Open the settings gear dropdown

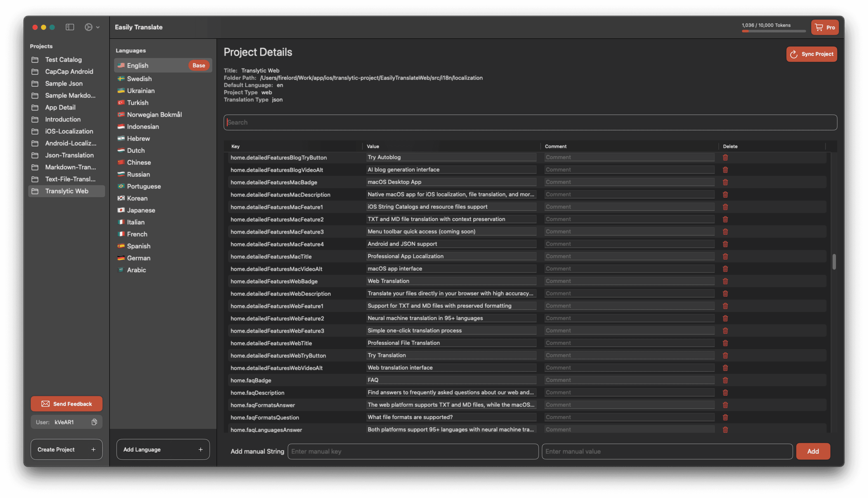coord(92,27)
